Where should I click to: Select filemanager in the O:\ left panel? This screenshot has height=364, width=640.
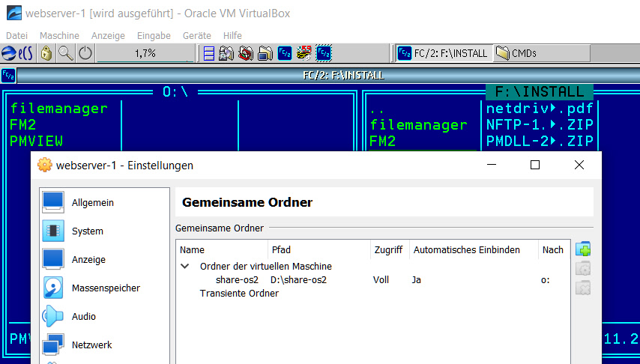coord(58,109)
